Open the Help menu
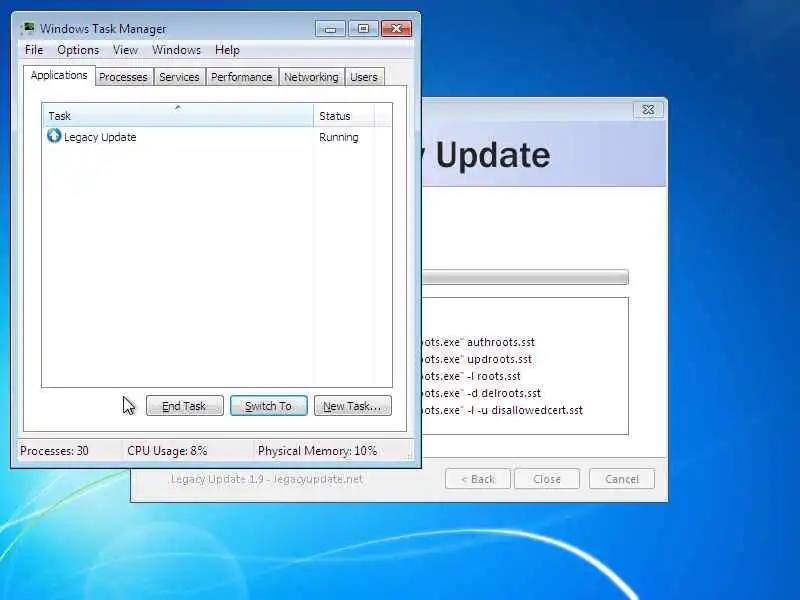This screenshot has height=600, width=800. (x=227, y=50)
